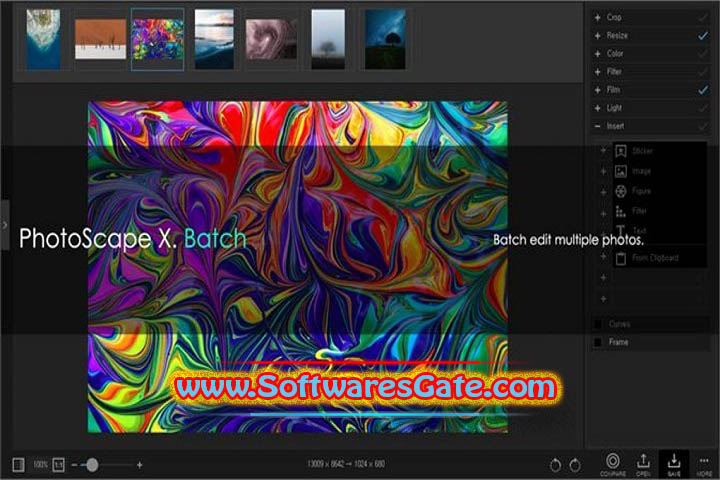Viewport: 720px width, 480px height.
Task: Select the aerial ocean island thumbnail
Action: (x=43, y=40)
